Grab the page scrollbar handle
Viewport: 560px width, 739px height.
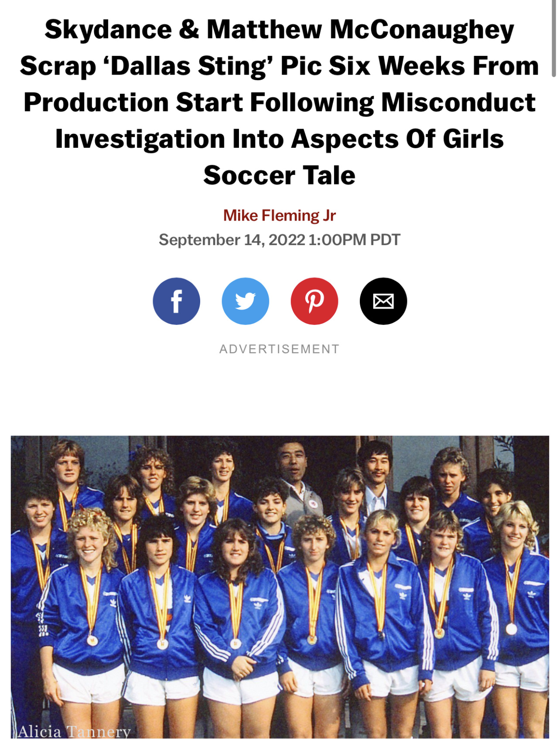coord(554,39)
